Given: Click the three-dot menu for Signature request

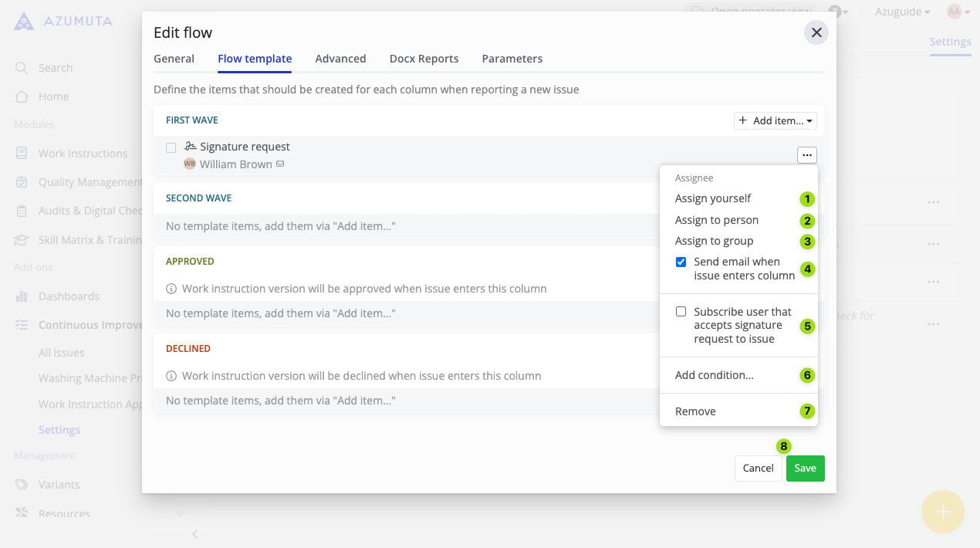Looking at the screenshot, I should pos(806,155).
